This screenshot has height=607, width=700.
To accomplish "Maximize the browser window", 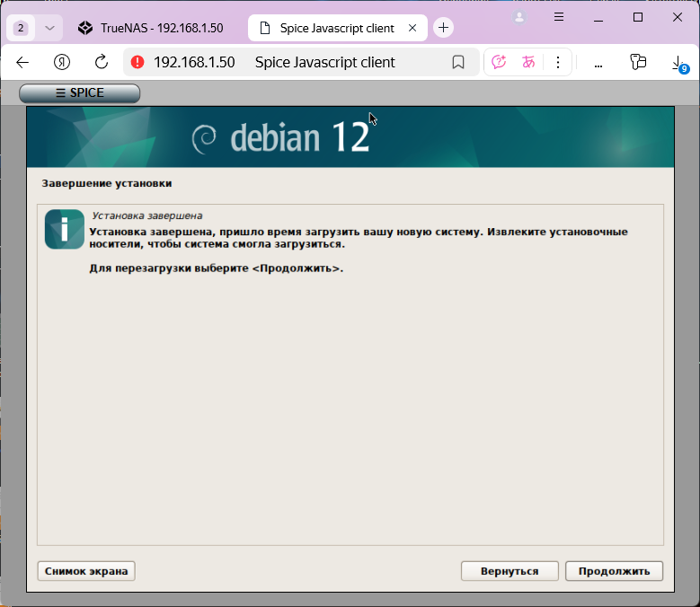I will point(638,17).
